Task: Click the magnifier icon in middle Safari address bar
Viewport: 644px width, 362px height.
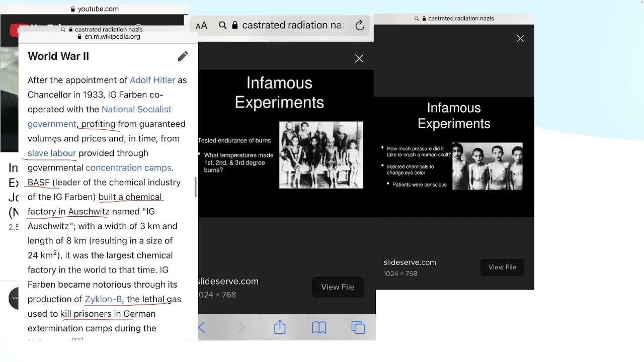Action: coord(223,25)
